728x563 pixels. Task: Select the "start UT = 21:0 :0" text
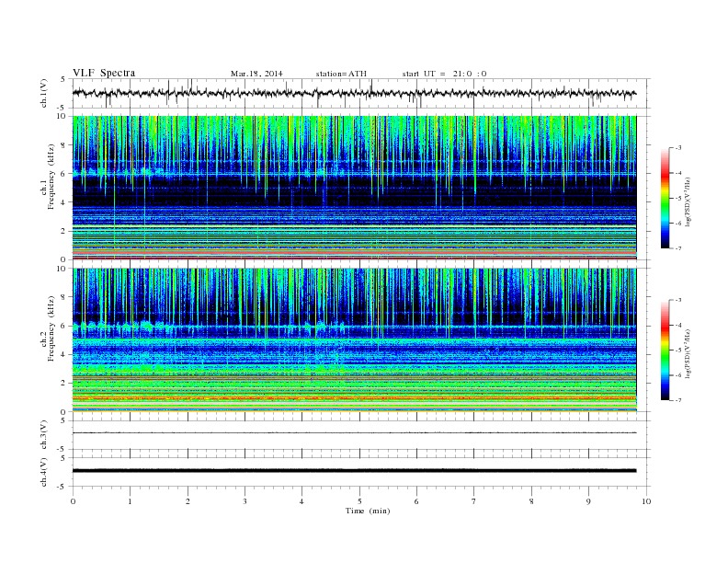tap(444, 74)
